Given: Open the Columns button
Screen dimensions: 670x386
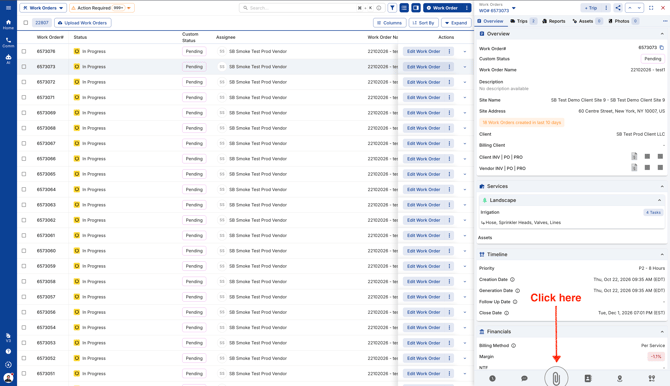Looking at the screenshot, I should click(x=389, y=23).
